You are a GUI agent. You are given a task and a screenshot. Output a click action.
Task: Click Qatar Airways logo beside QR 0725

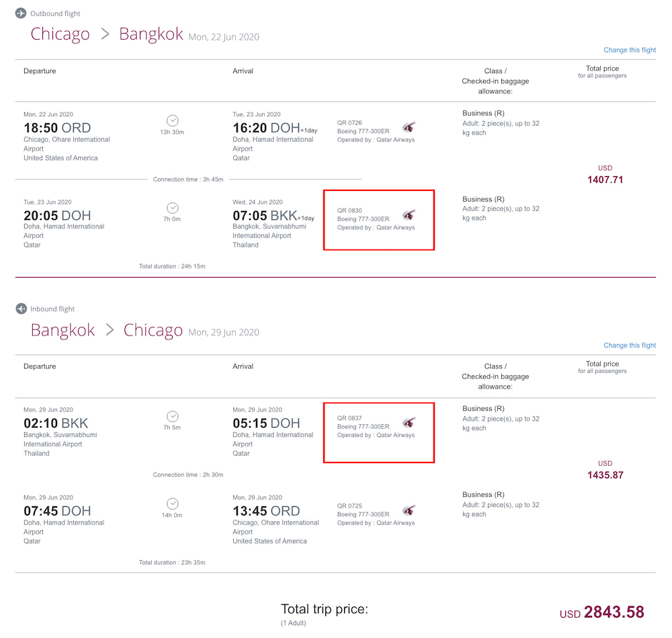pos(409,510)
